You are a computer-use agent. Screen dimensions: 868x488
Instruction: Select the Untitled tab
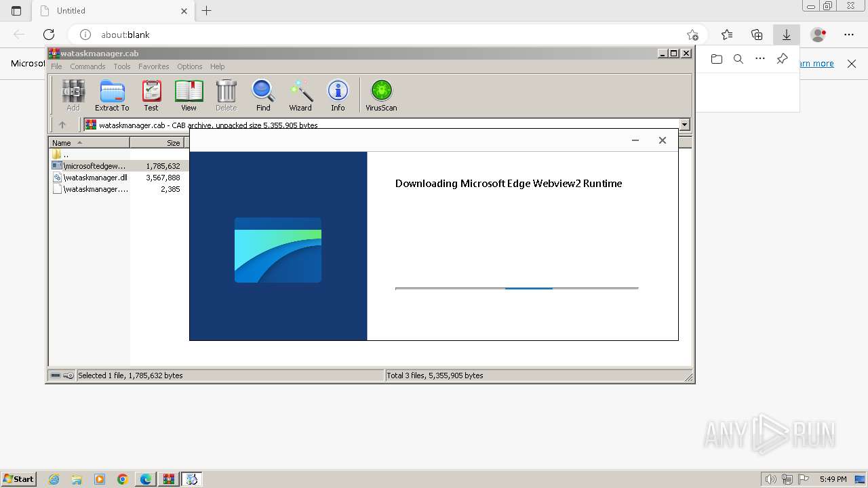[113, 11]
